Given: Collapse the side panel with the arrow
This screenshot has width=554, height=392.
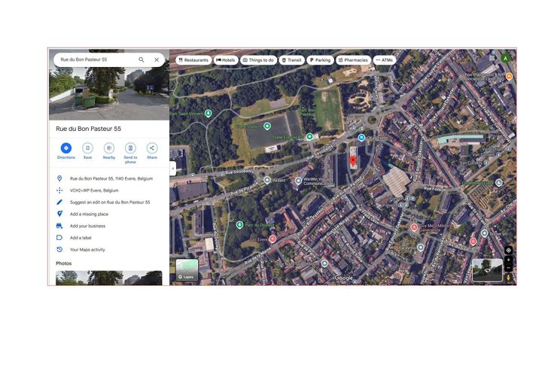Looking at the screenshot, I should (x=172, y=169).
